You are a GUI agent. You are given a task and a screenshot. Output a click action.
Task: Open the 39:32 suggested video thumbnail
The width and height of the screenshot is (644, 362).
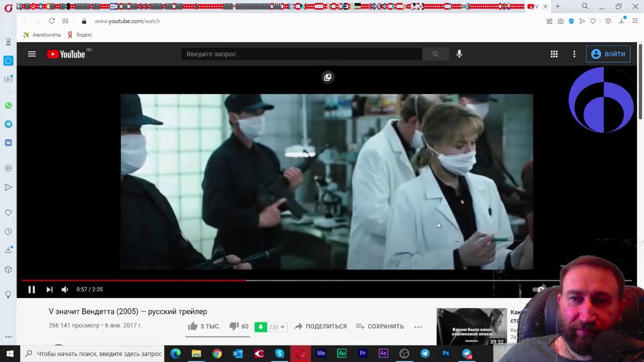pyautogui.click(x=471, y=327)
